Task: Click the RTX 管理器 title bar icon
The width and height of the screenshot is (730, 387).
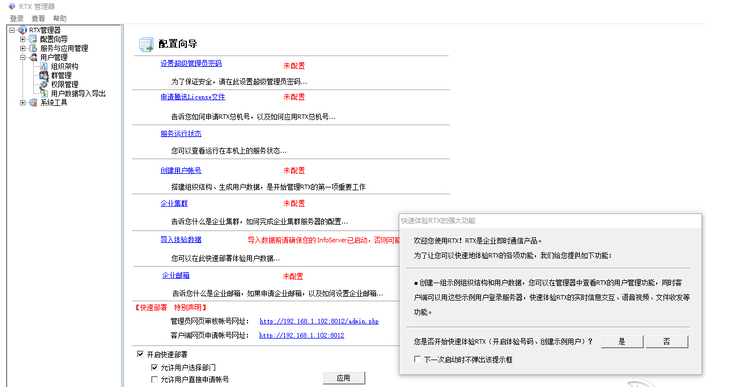Action: [x=12, y=7]
